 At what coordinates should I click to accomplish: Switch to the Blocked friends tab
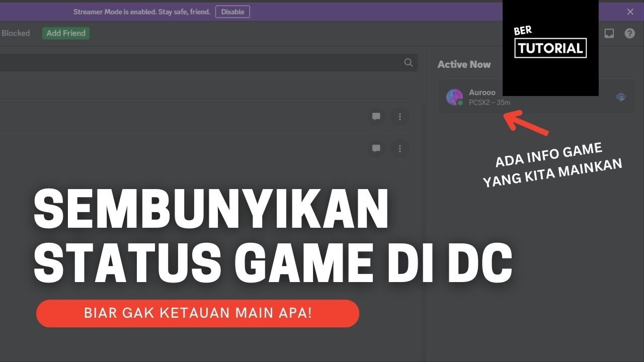[x=16, y=33]
